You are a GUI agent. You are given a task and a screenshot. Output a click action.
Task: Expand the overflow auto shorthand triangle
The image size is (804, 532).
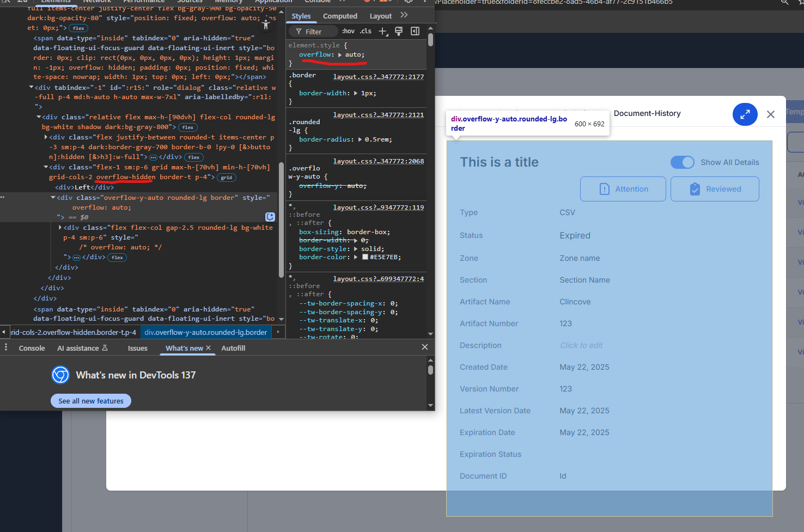340,55
